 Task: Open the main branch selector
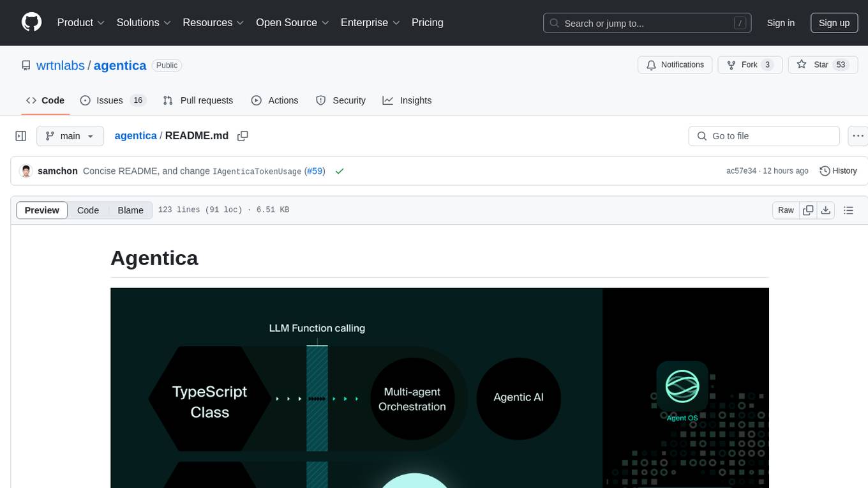70,136
